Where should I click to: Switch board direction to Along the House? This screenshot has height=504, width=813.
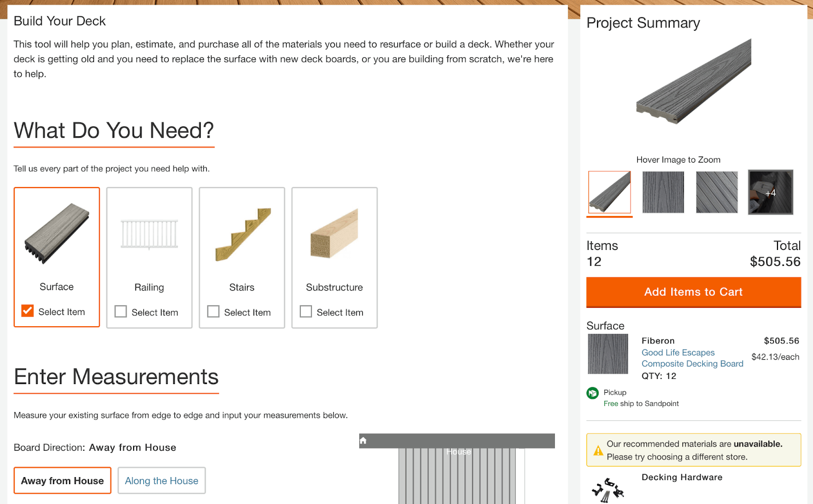click(x=162, y=481)
